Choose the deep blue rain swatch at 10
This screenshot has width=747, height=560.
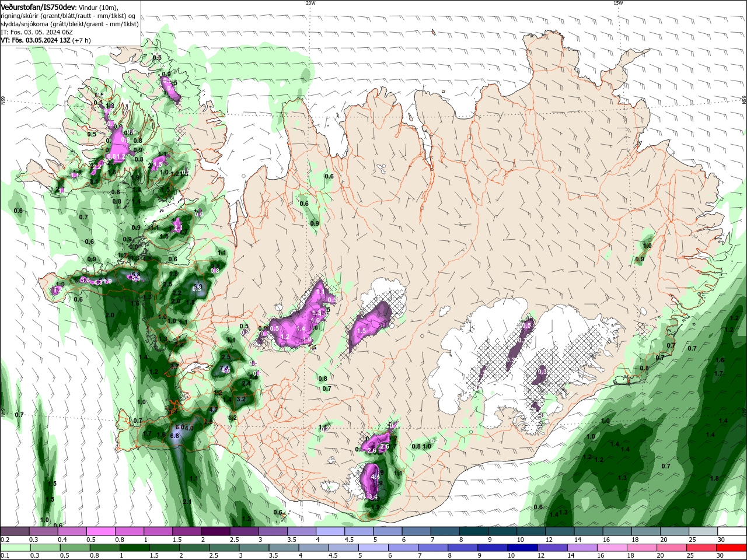[x=522, y=548]
